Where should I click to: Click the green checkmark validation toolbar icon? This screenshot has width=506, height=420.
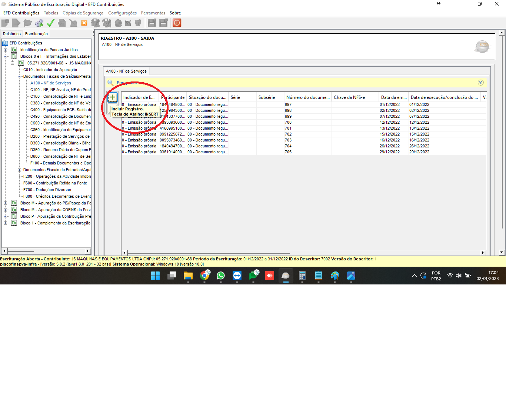[50, 23]
